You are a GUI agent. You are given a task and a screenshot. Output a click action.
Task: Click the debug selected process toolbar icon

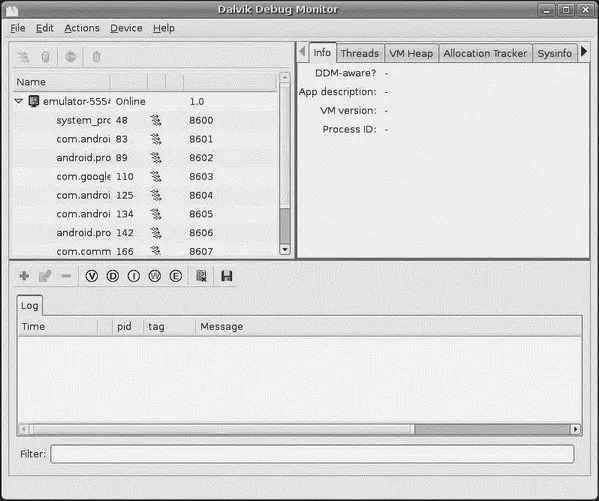(x=24, y=57)
